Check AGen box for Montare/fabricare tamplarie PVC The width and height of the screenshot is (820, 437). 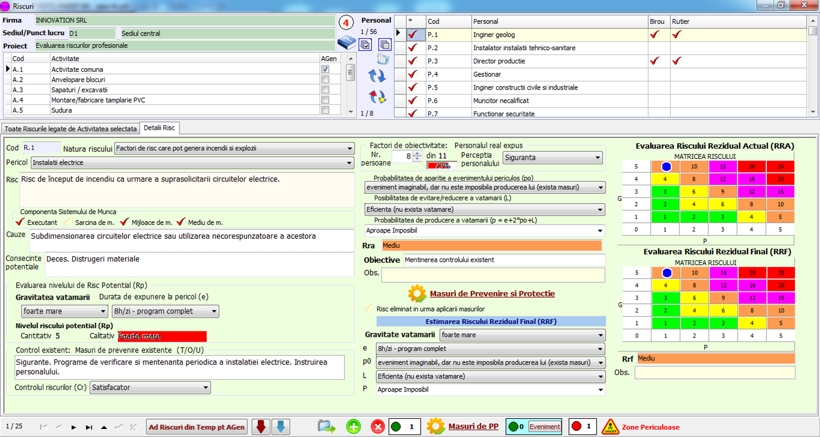(325, 100)
